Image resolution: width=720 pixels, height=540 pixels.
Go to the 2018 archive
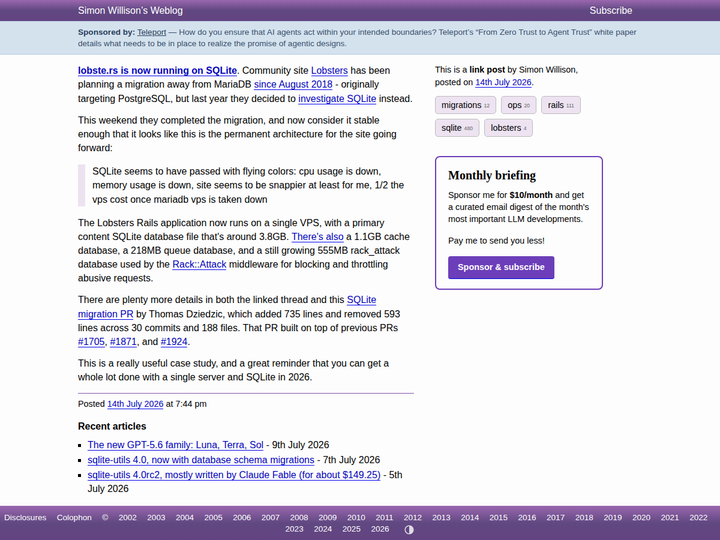584,518
